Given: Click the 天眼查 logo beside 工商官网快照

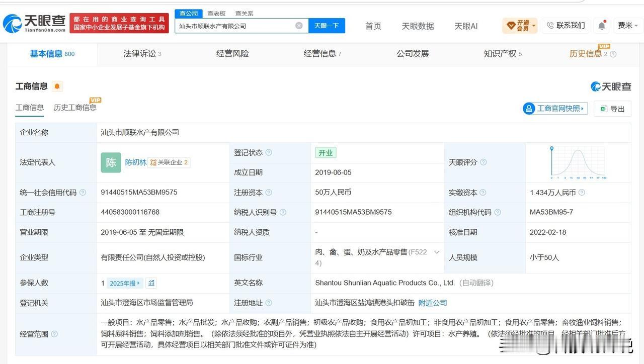Looking at the screenshot, I should click(611, 86).
